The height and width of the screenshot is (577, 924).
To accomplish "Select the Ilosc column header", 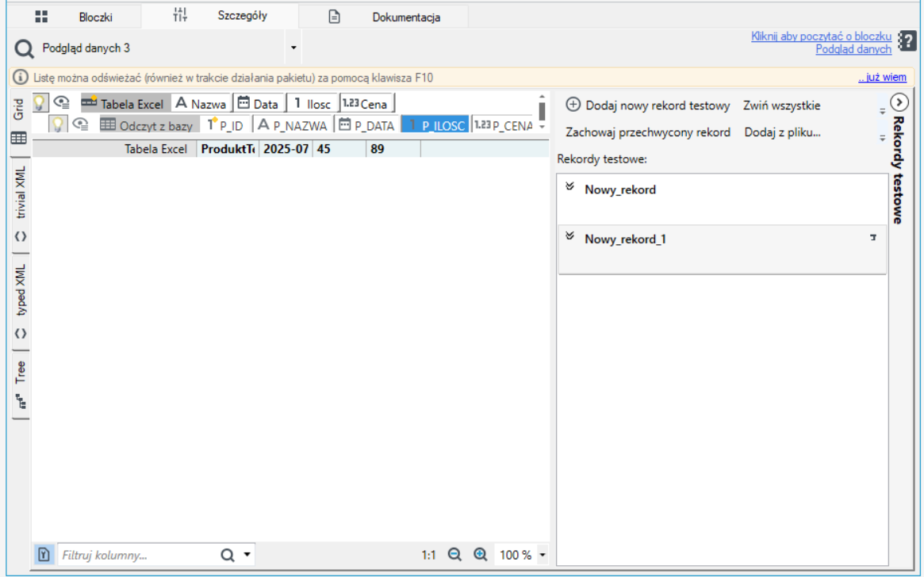I will click(x=312, y=104).
